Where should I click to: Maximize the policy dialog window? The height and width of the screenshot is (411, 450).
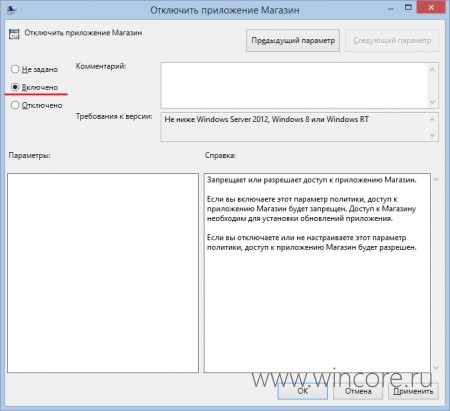tap(408, 7)
